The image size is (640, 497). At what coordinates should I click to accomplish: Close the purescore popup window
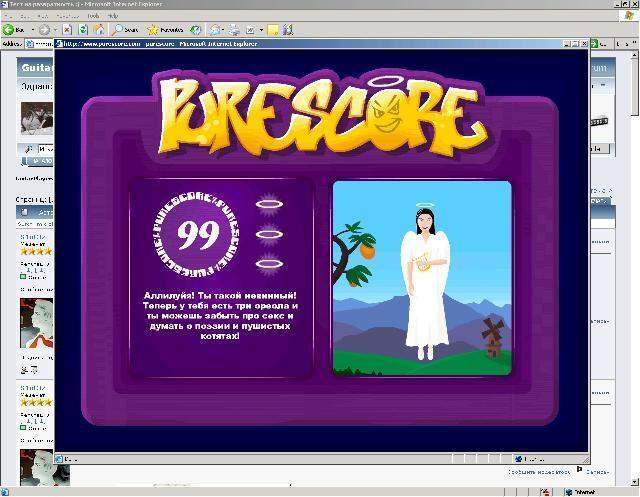[x=584, y=44]
